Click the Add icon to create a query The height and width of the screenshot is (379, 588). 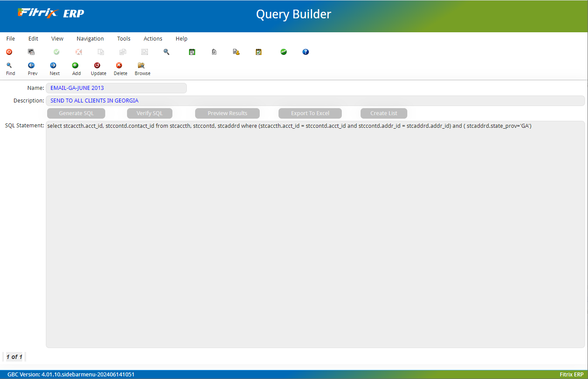pos(75,68)
